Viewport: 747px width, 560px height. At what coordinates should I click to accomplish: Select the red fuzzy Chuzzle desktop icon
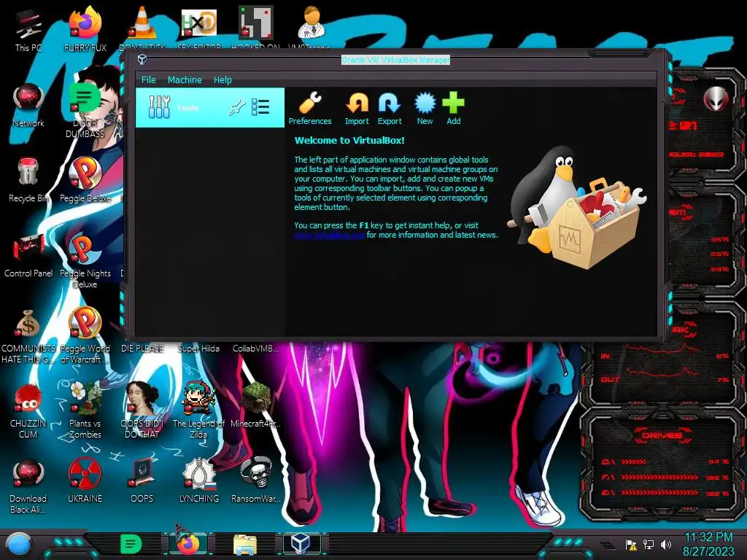click(28, 398)
